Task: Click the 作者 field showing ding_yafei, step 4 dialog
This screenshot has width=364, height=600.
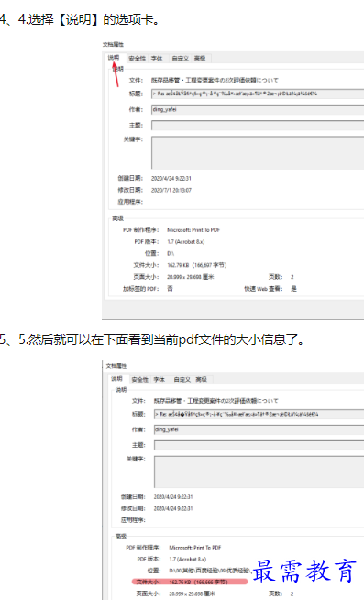Action: [x=258, y=109]
